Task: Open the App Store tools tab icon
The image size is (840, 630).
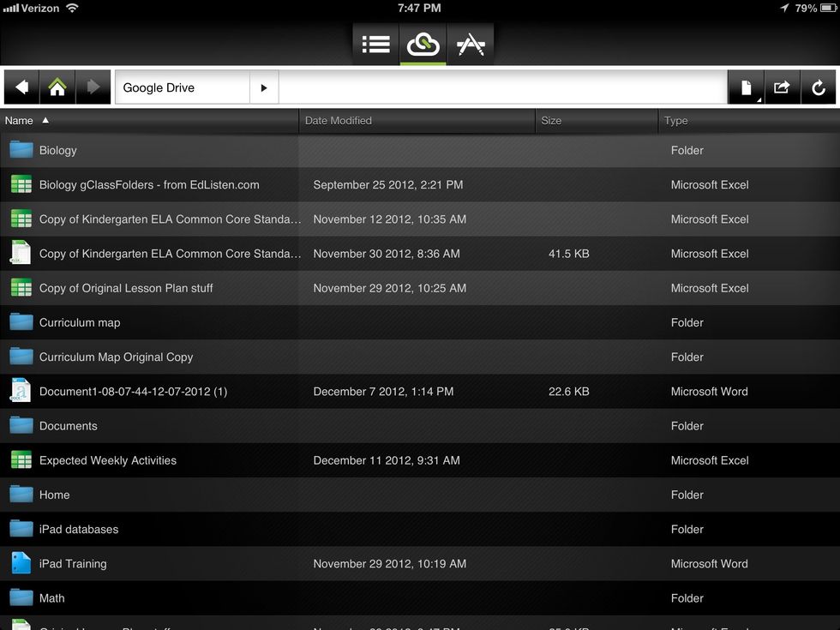Action: pyautogui.click(x=471, y=45)
